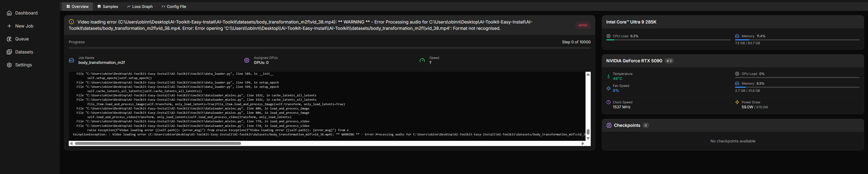Image resolution: width=868 pixels, height=174 pixels.
Task: Click the Temperature thermometer icon
Action: 609,77
